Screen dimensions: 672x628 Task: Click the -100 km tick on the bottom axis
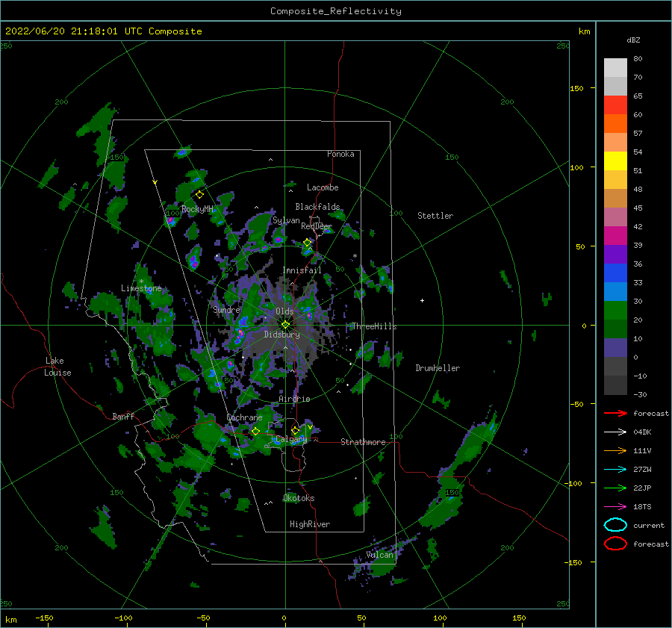point(123,618)
